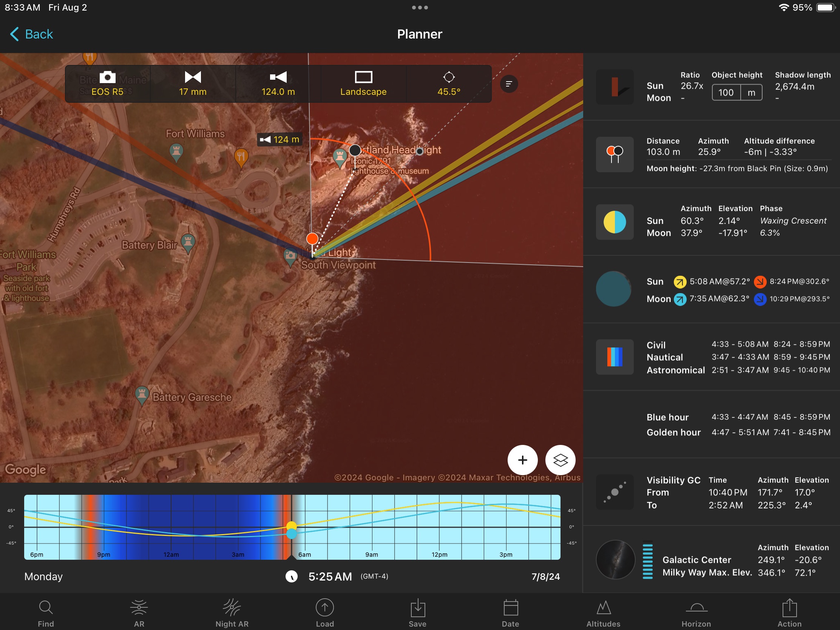Toggle the sun and moon phase panel icon
Viewport: 840px width, 630px height.
pos(615,222)
